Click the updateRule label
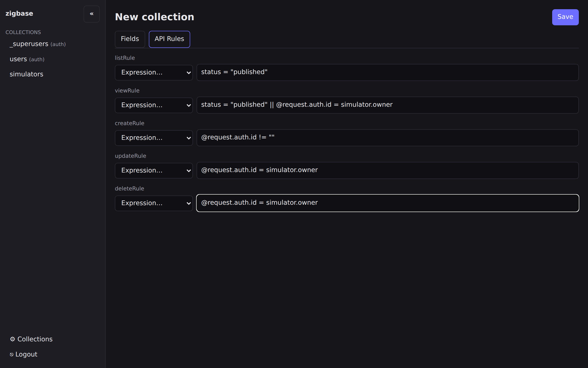The image size is (588, 368). pos(130,156)
